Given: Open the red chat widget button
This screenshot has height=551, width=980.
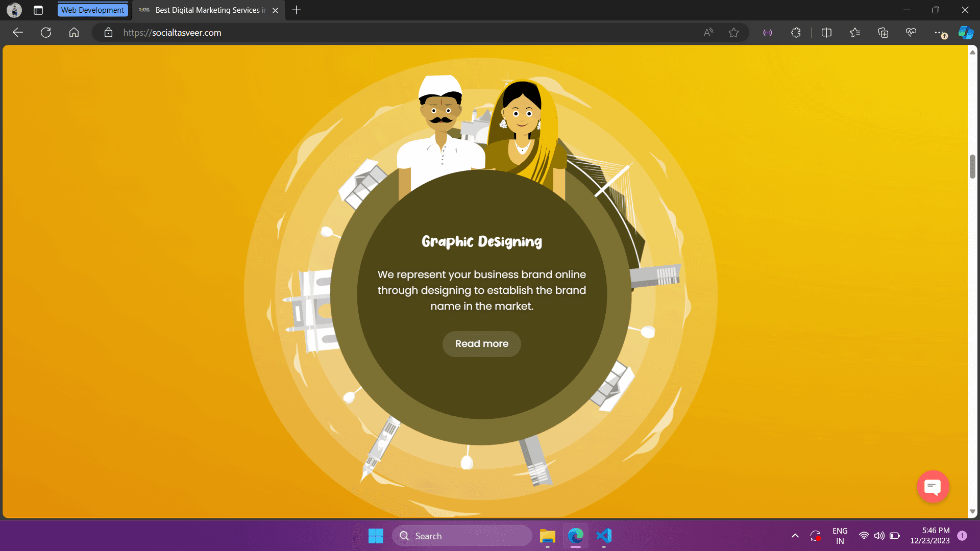Looking at the screenshot, I should coord(933,487).
